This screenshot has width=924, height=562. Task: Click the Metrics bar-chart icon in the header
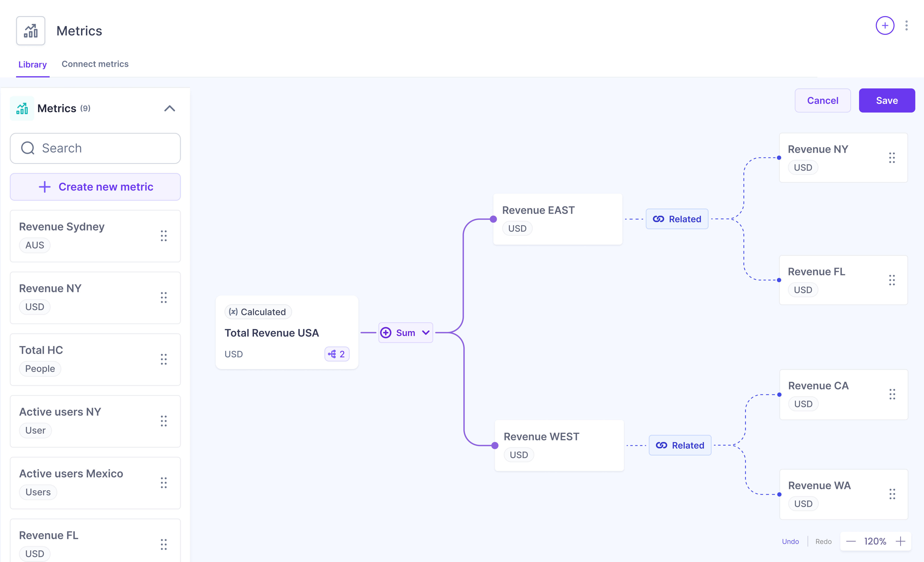[x=30, y=30]
